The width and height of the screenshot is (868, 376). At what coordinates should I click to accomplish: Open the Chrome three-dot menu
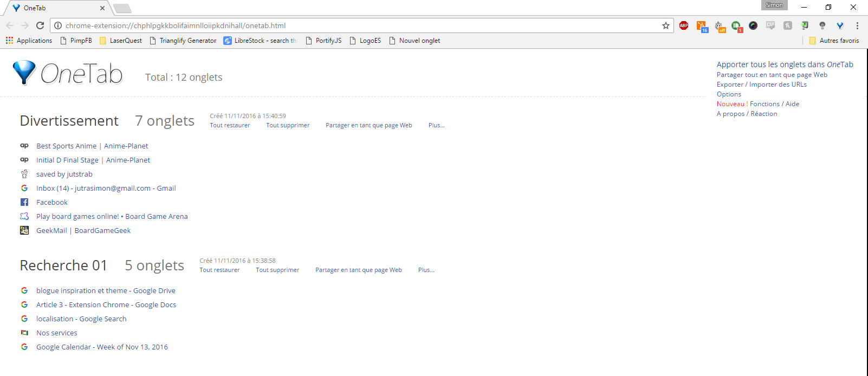[x=857, y=25]
